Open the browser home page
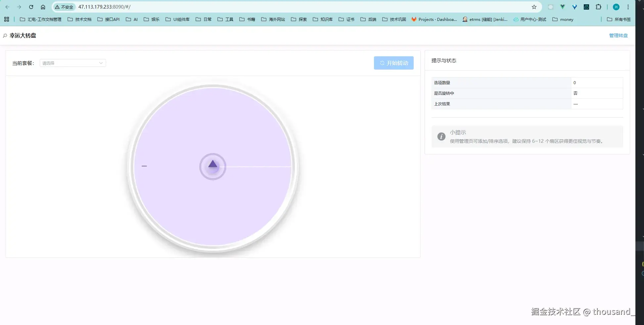 tap(43, 7)
